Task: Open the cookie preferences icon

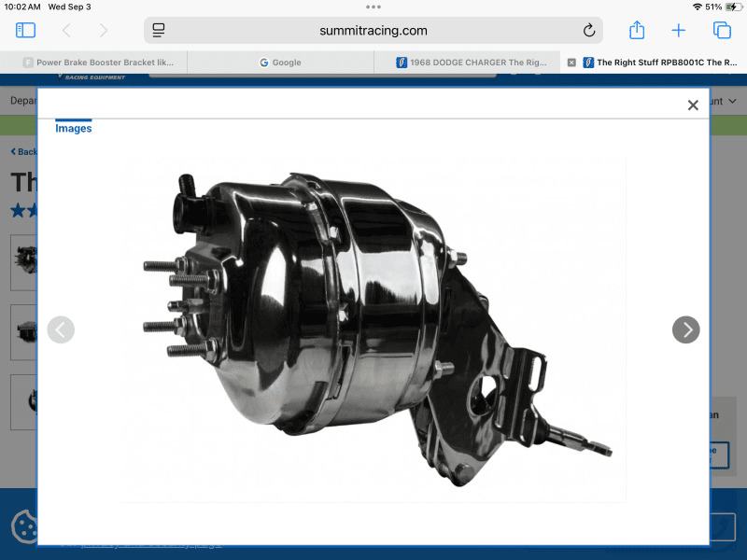Action: [23, 525]
